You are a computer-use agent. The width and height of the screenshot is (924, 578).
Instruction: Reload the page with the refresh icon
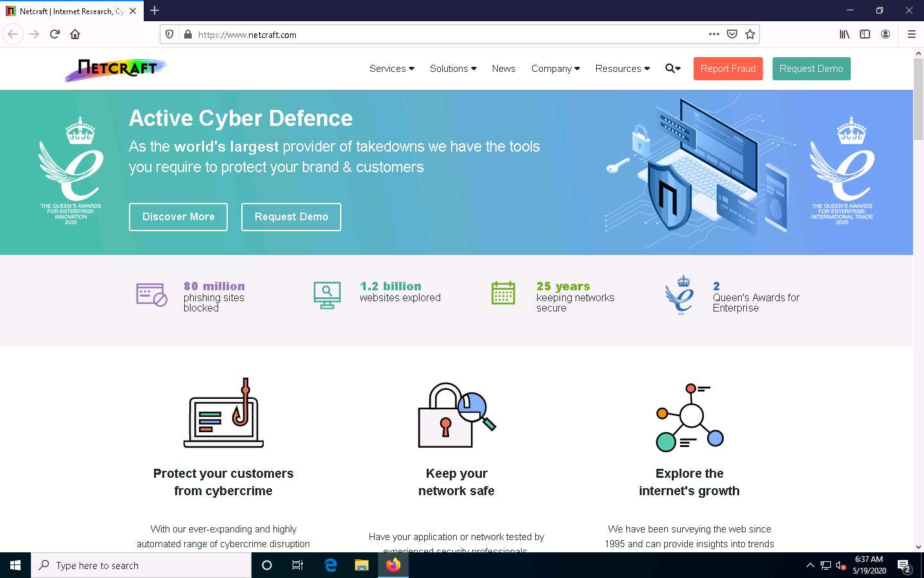click(x=55, y=34)
